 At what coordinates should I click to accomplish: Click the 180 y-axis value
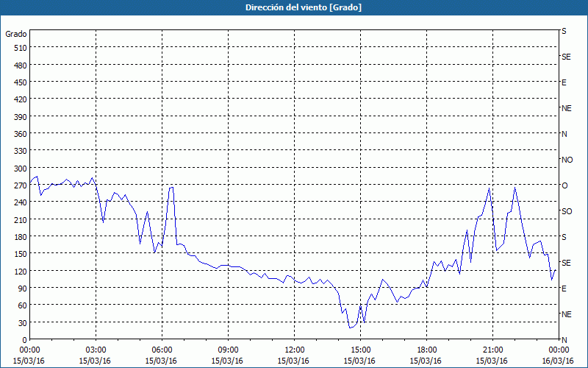21,237
